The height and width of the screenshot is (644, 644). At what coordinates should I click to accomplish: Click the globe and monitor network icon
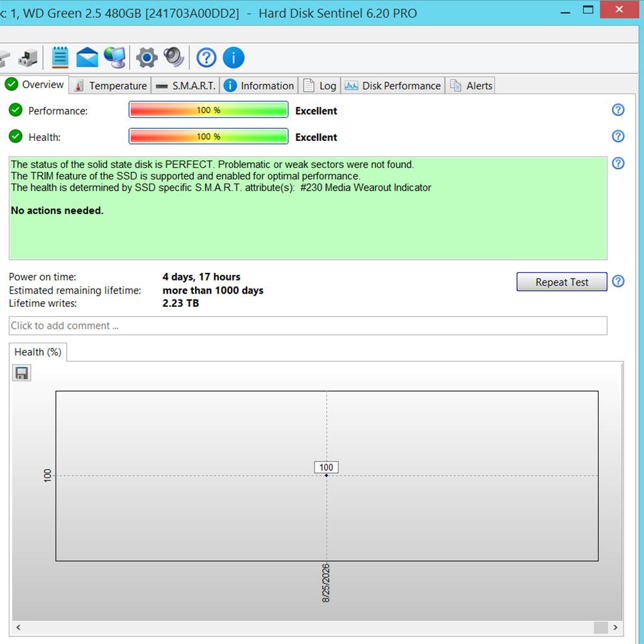tap(115, 57)
